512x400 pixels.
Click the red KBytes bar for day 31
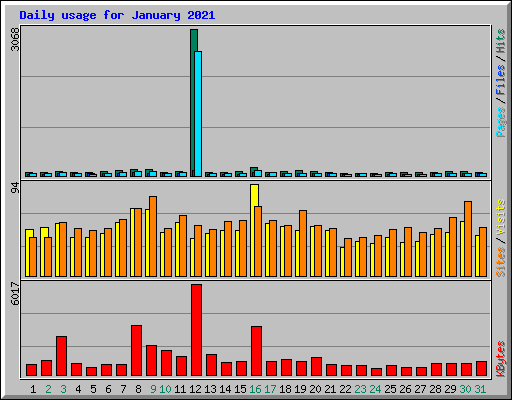point(481,369)
